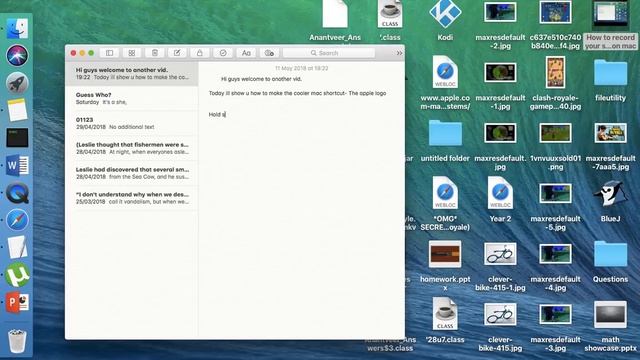Viewport: 640px width, 360px height.
Task: Select the '*OMG* SECRE...oyale)' webloc file
Action: tap(445, 193)
